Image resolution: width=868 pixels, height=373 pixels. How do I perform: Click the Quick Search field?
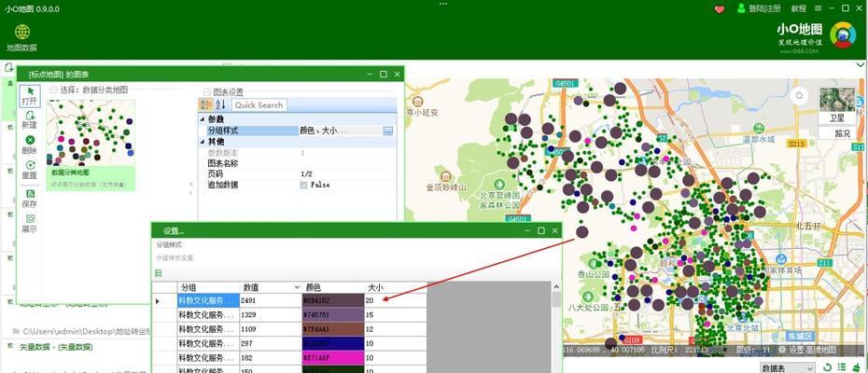(259, 105)
